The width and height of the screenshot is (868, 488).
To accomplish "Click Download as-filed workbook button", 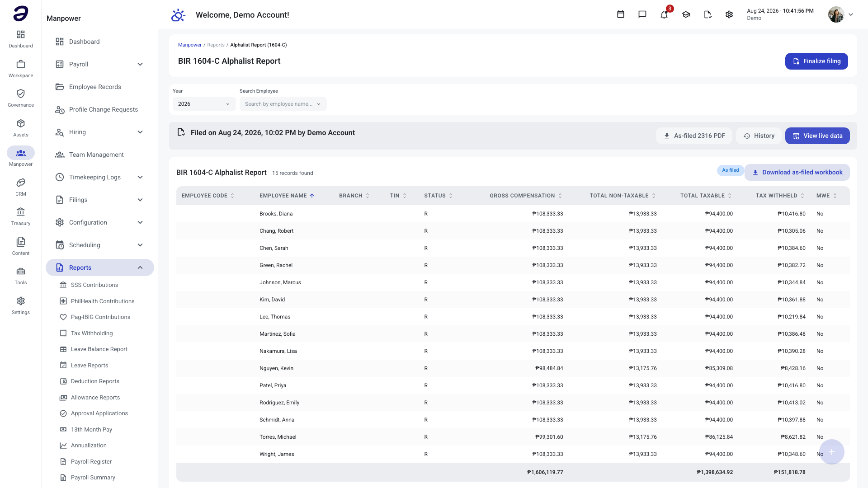I will point(797,173).
